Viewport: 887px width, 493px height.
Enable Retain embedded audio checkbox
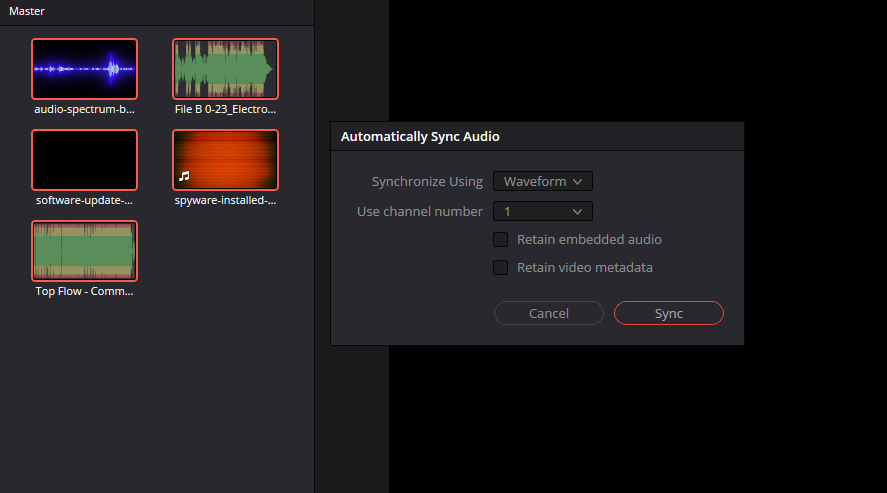tap(501, 240)
